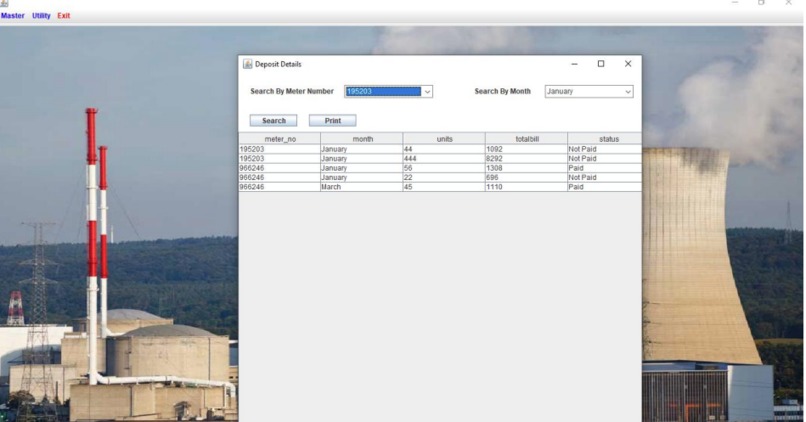Click the Search By Meter Number label
The height and width of the screenshot is (422, 806).
[x=292, y=91]
